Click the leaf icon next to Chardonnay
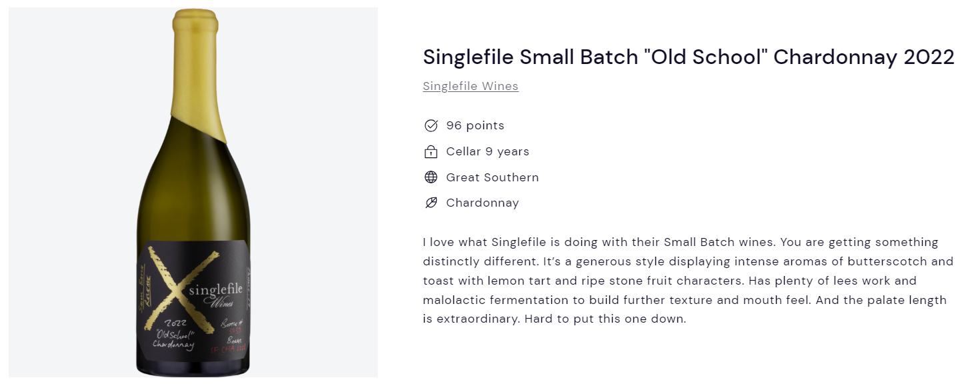Screen dimensions: 980x388 pos(431,203)
